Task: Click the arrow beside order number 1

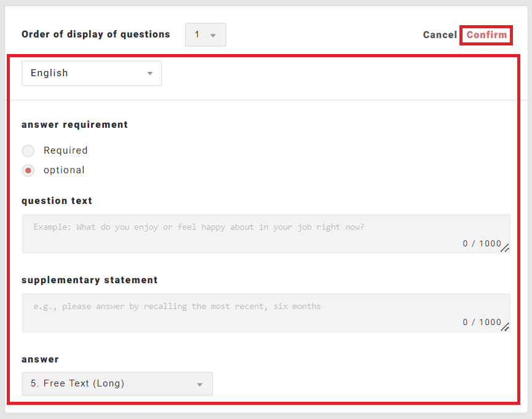Action: click(x=213, y=36)
